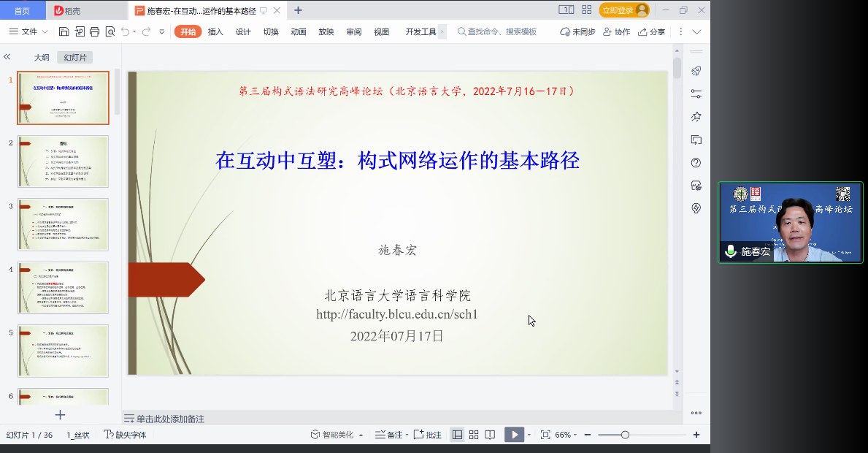Open the zoom percentage 66% dropdown

566,435
